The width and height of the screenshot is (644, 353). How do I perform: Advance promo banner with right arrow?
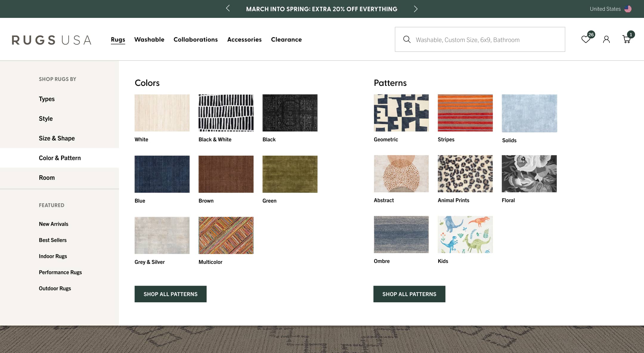(x=416, y=9)
